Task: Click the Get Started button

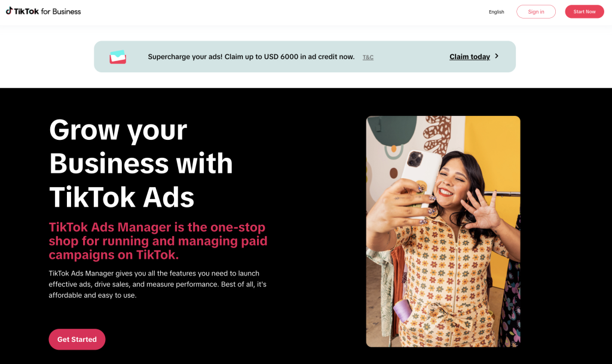Action: [x=77, y=339]
